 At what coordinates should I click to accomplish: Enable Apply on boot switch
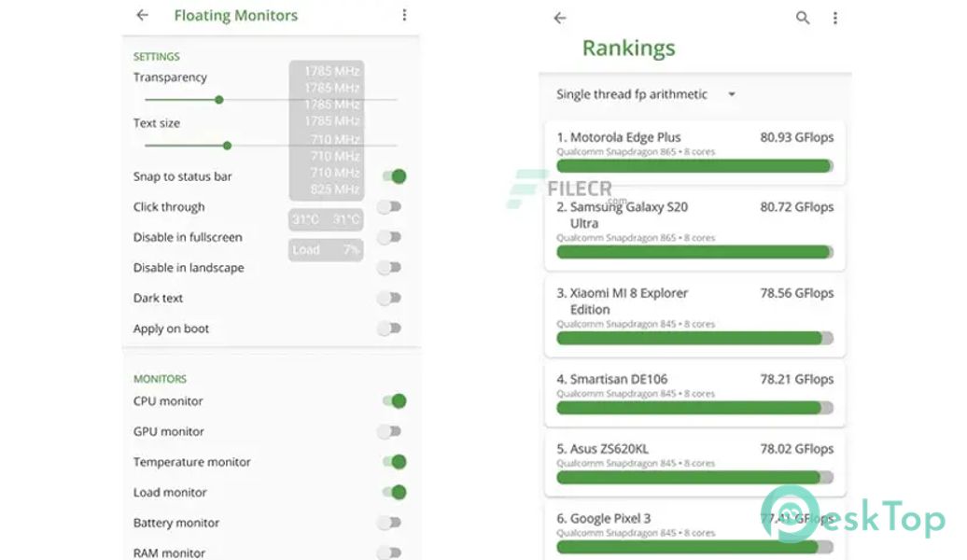click(389, 329)
